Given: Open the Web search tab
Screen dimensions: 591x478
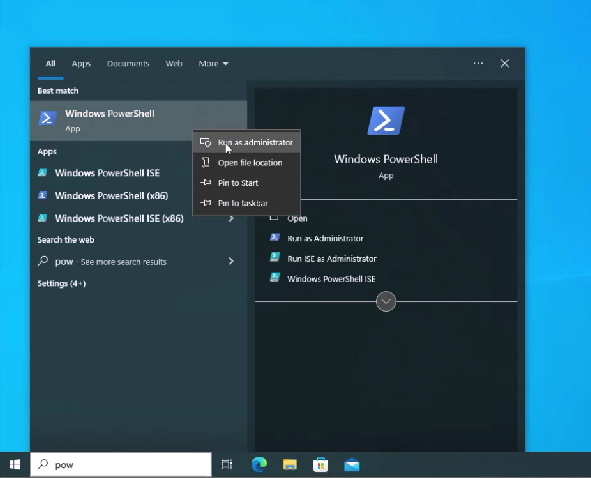Looking at the screenshot, I should pyautogui.click(x=174, y=64).
